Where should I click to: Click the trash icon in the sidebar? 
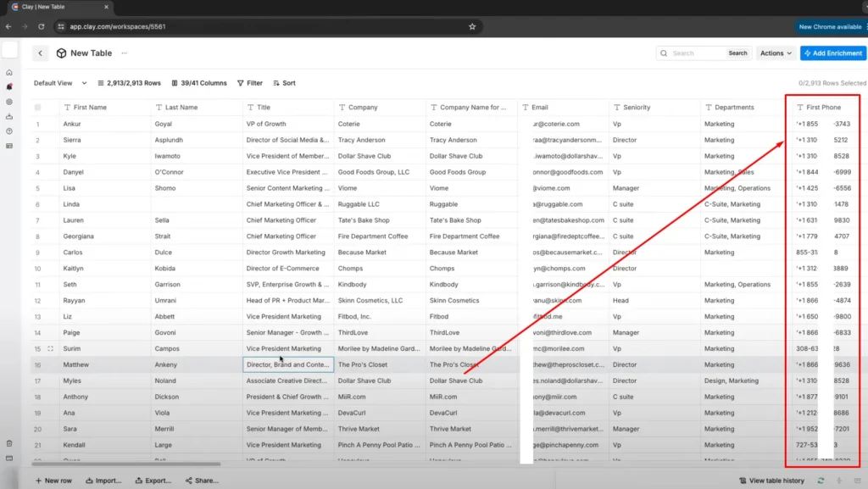click(x=9, y=443)
